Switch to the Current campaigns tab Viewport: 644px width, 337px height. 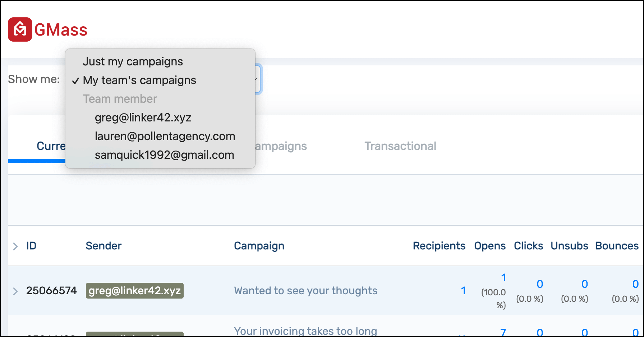coord(51,146)
